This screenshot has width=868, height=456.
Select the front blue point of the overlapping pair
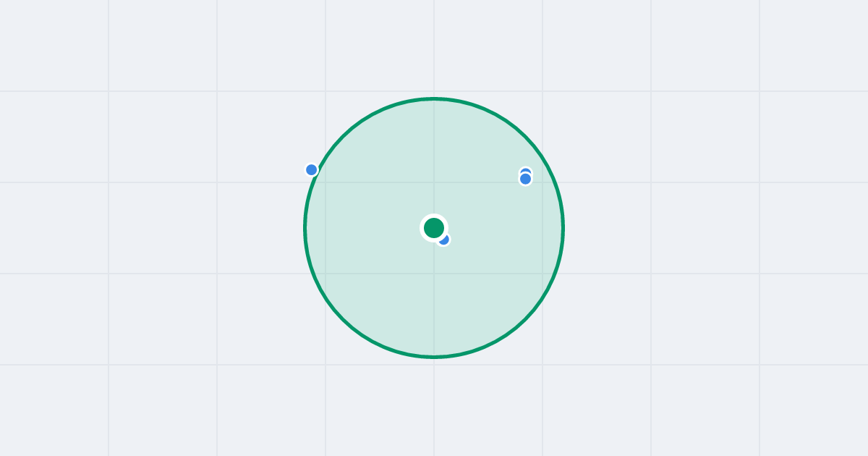click(x=526, y=179)
